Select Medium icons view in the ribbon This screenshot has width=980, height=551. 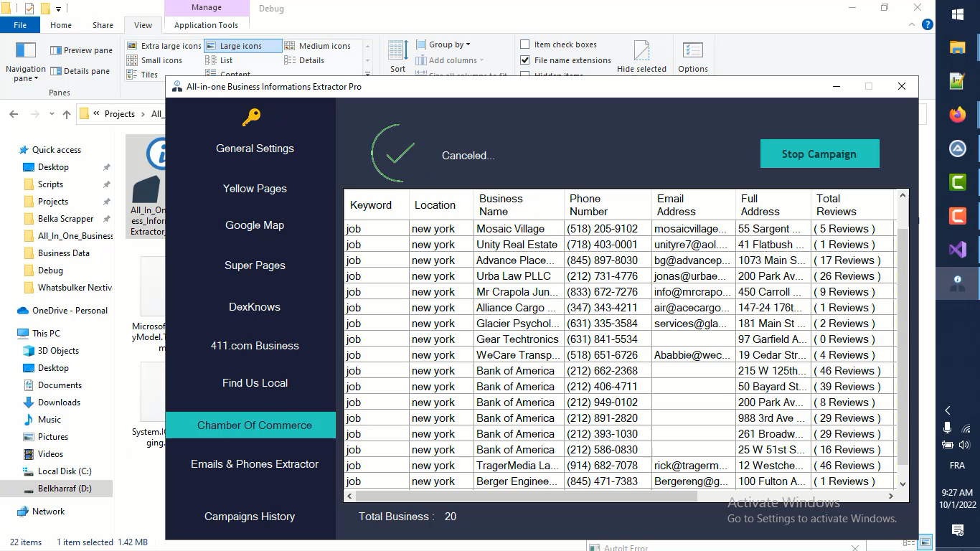click(318, 45)
